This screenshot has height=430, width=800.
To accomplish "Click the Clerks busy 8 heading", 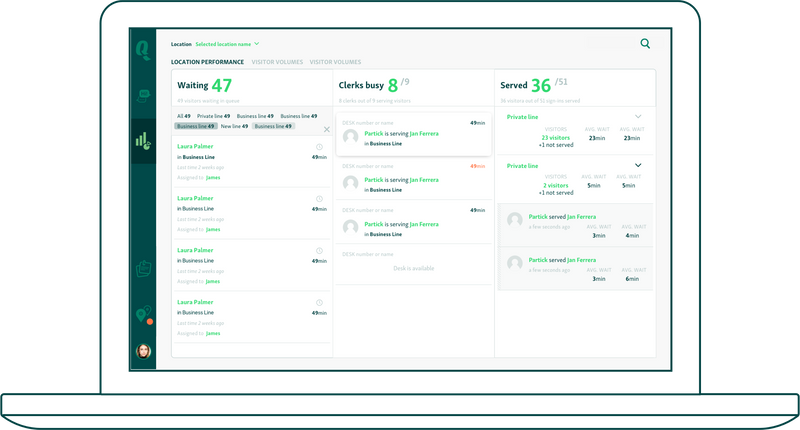I will pos(368,85).
